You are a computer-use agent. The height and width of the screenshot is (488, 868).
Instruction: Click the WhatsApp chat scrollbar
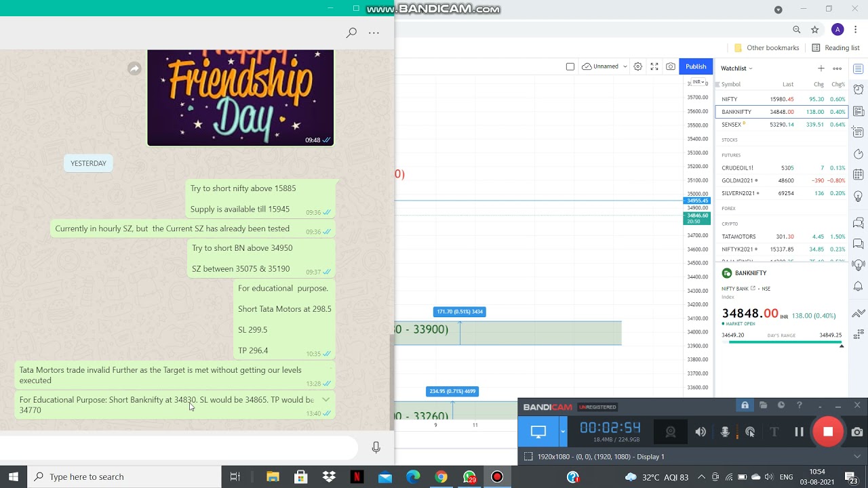point(391,382)
